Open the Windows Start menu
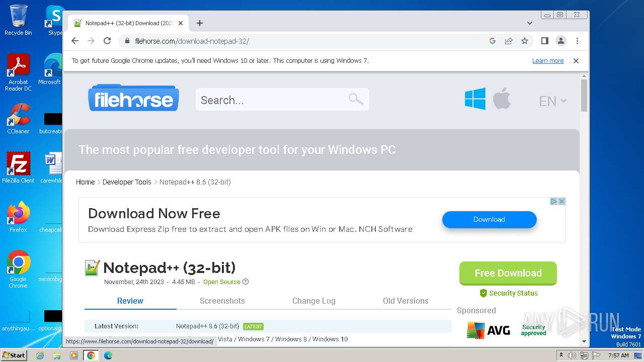This screenshot has height=362, width=644. pos(14,355)
